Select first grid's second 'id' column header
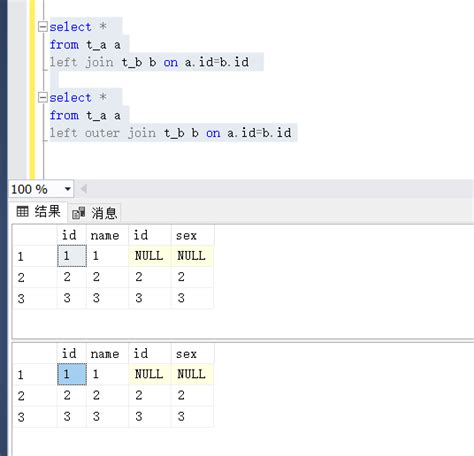The height and width of the screenshot is (456, 474). click(x=150, y=235)
